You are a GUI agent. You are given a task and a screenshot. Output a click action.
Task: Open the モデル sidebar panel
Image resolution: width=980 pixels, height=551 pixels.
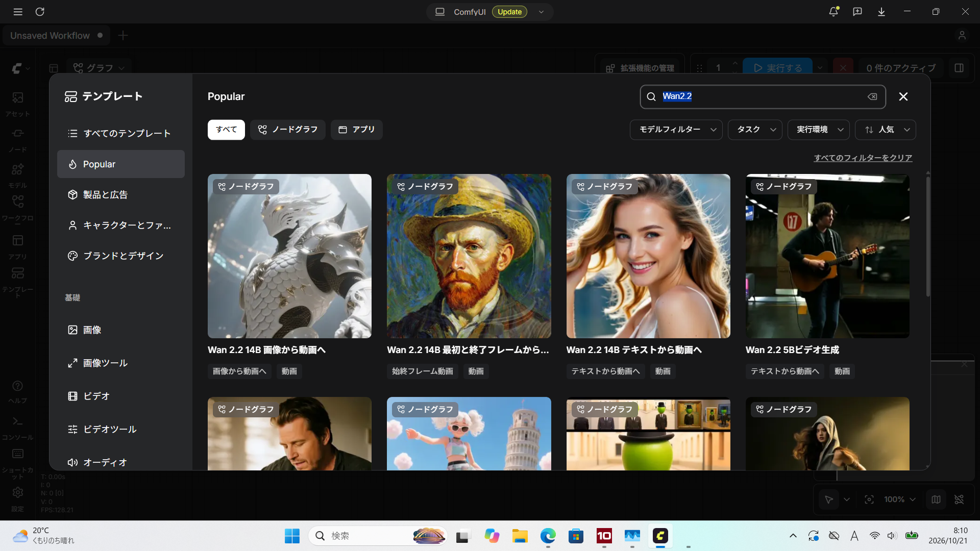pos(18,176)
